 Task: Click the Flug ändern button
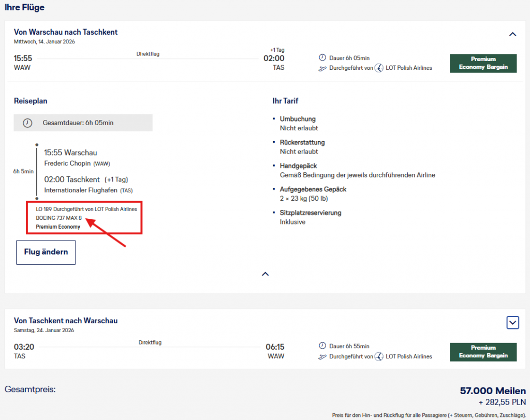46,252
